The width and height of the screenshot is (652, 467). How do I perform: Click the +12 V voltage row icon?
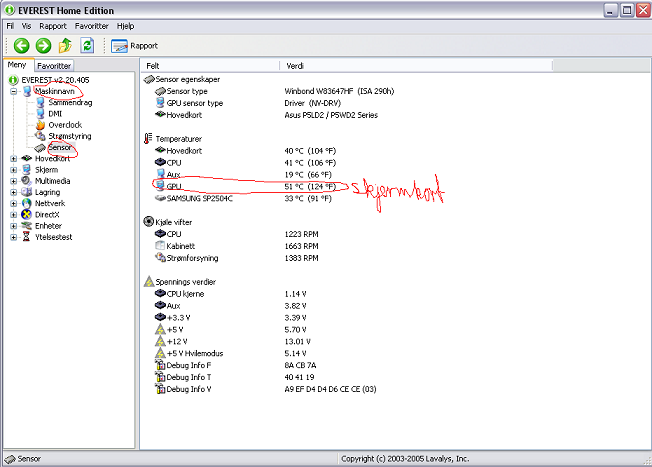(161, 341)
